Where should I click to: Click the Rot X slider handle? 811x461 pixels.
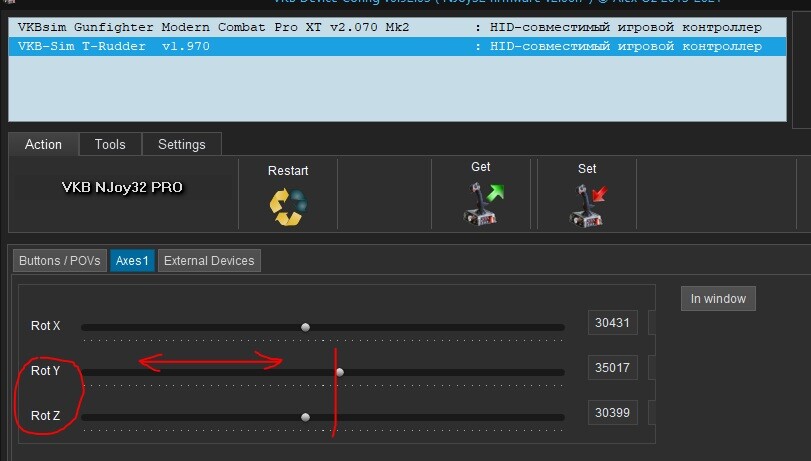(305, 327)
